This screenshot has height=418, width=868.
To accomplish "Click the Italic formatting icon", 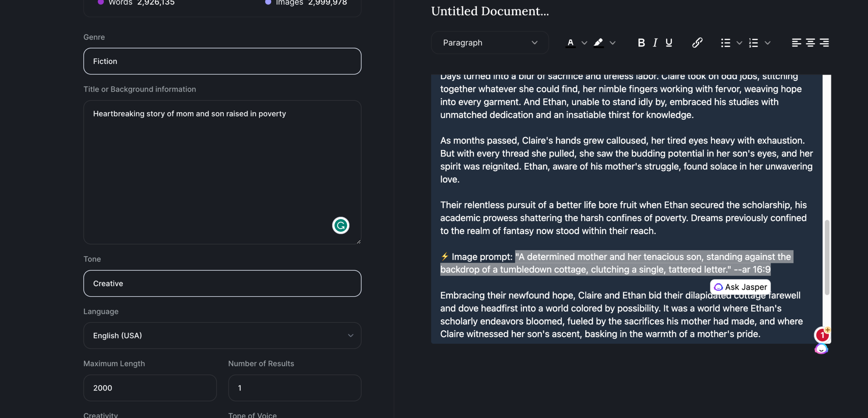I will tap(655, 43).
